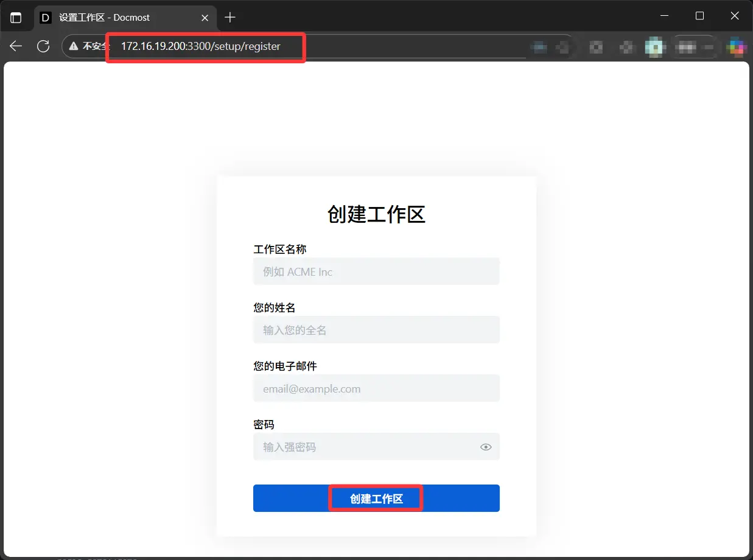Reload the current page

pyautogui.click(x=43, y=46)
